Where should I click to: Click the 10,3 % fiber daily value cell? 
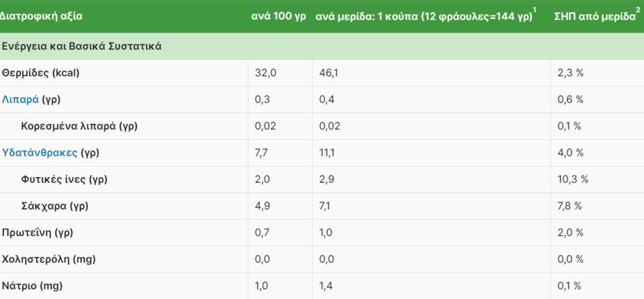(573, 179)
